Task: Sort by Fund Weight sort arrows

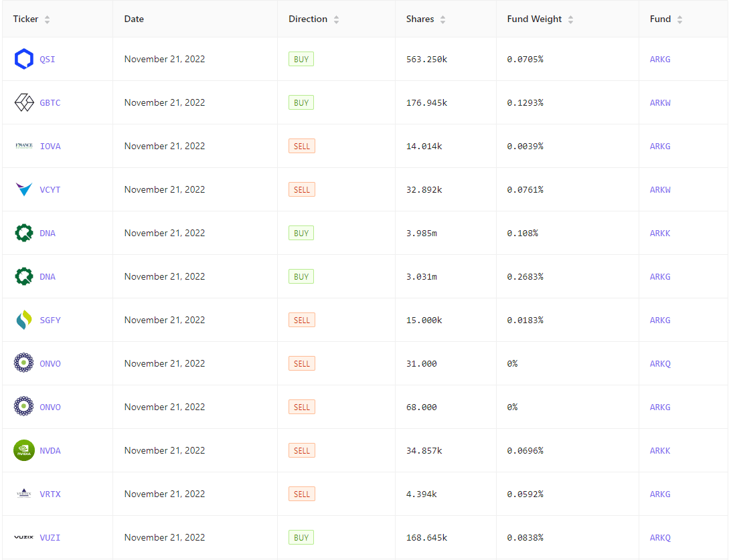Action: pos(570,19)
